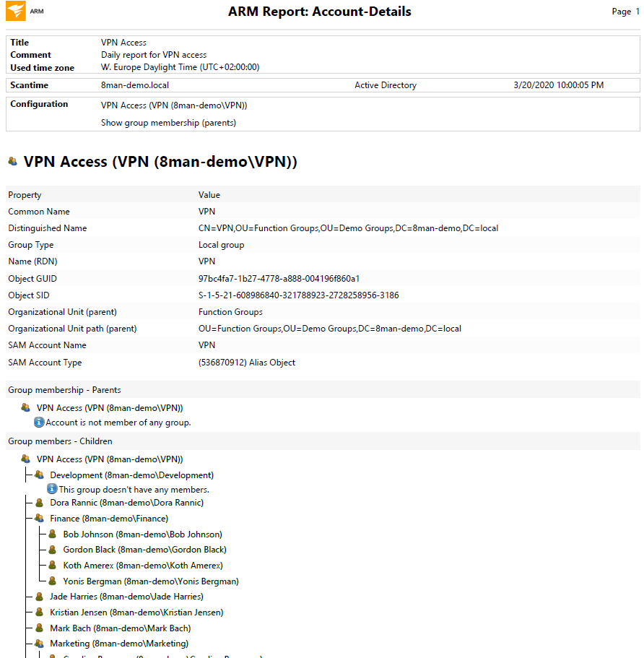Click the group icon for VPN Access under Children
This screenshot has height=658, width=644.
coord(25,459)
